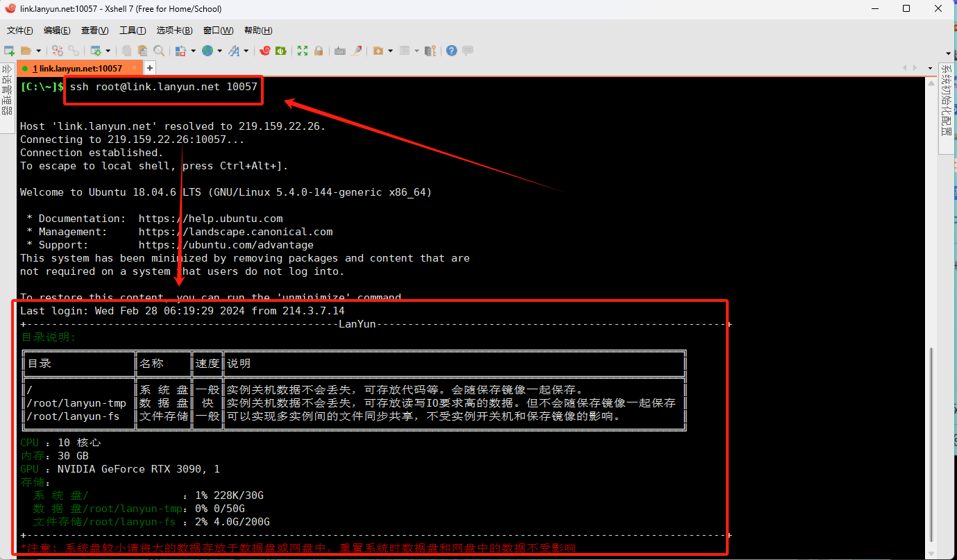Click the window layout toolbar icon
This screenshot has height=560, width=957.
click(x=404, y=51)
